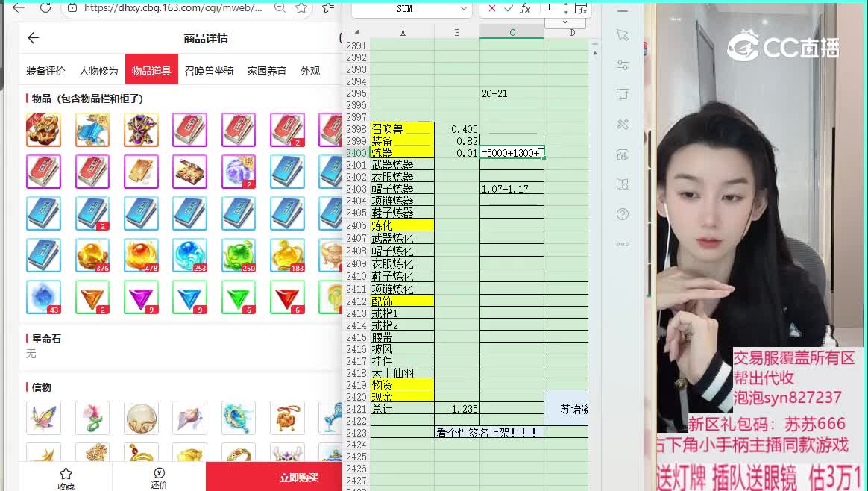Viewport: 868px width, 491px height.
Task: Switch to the 人物修为 tab
Action: pyautogui.click(x=98, y=71)
